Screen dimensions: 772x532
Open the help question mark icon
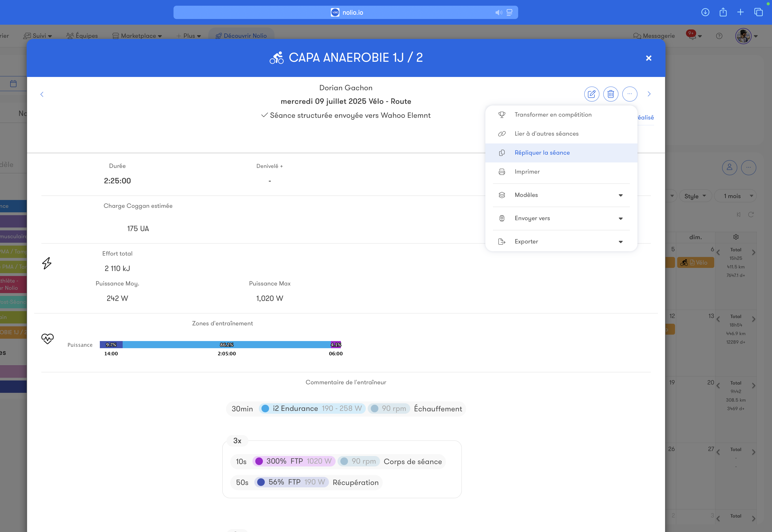click(x=719, y=36)
